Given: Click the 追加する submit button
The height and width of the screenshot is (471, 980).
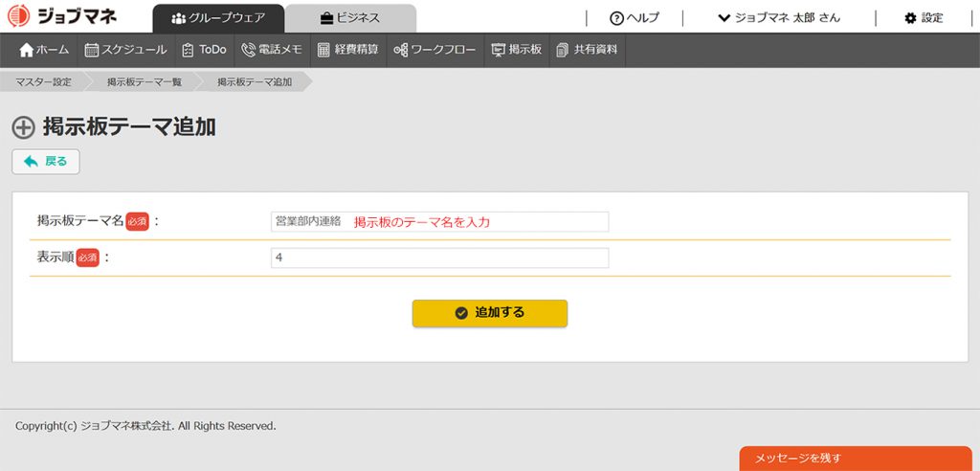Looking at the screenshot, I should click(489, 313).
